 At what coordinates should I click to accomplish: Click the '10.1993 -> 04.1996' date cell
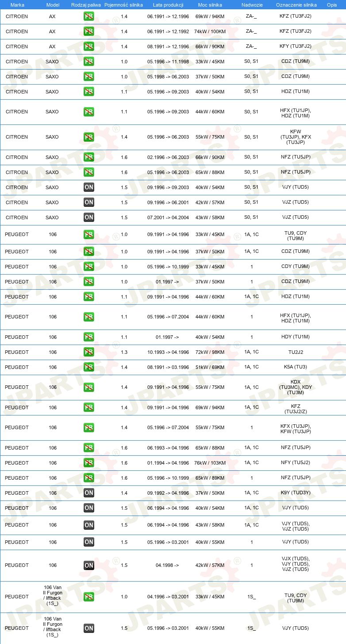[168, 353]
